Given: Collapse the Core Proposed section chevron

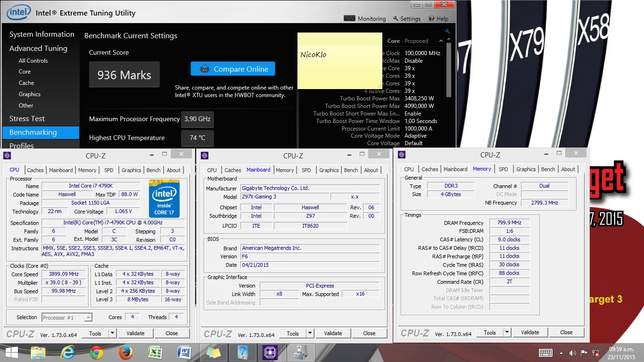Looking at the screenshot, I should tap(441, 41).
